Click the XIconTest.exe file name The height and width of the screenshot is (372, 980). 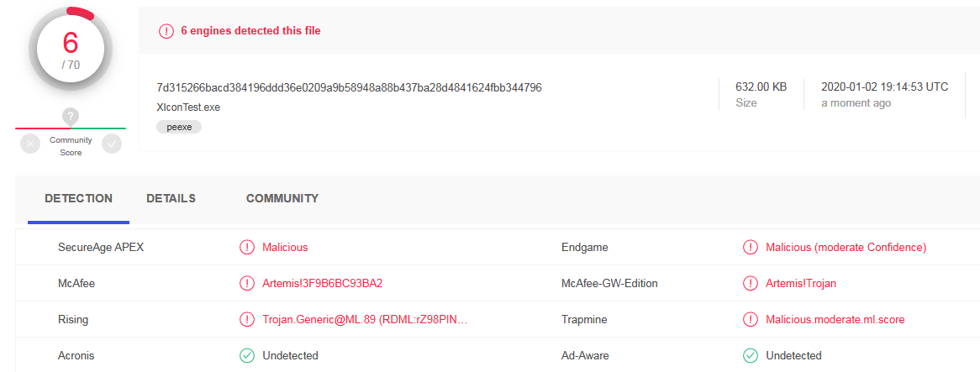click(188, 107)
